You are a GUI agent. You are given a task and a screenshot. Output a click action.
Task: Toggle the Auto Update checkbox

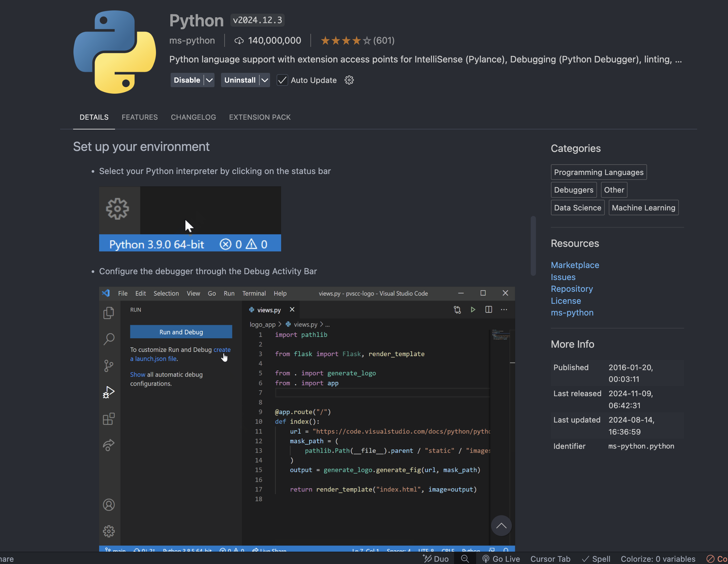(282, 80)
